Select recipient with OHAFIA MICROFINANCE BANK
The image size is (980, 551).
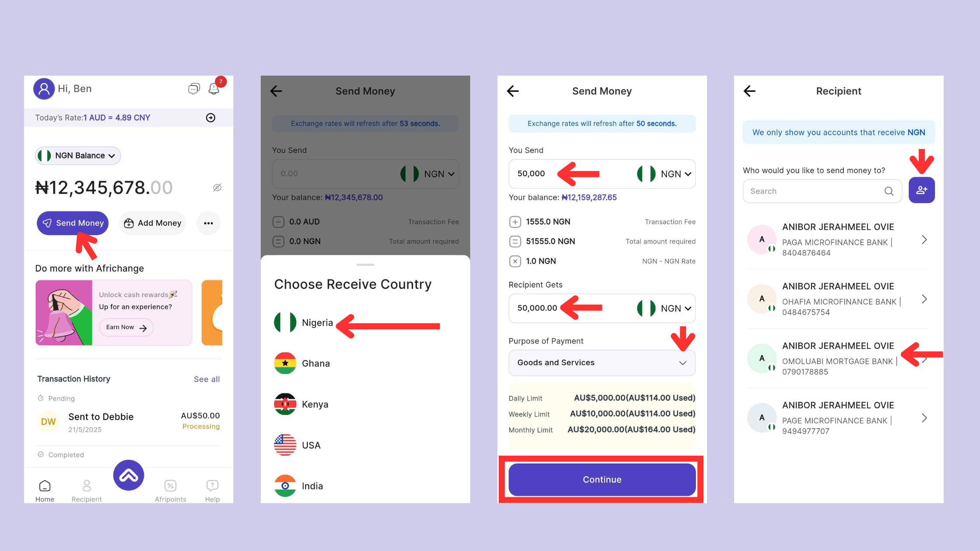pyautogui.click(x=838, y=299)
